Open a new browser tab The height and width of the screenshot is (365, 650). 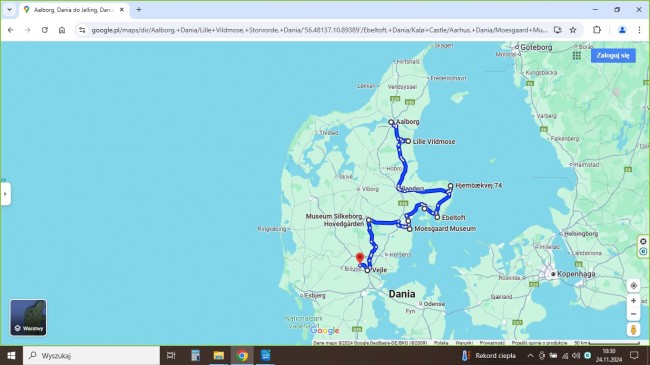click(x=139, y=10)
